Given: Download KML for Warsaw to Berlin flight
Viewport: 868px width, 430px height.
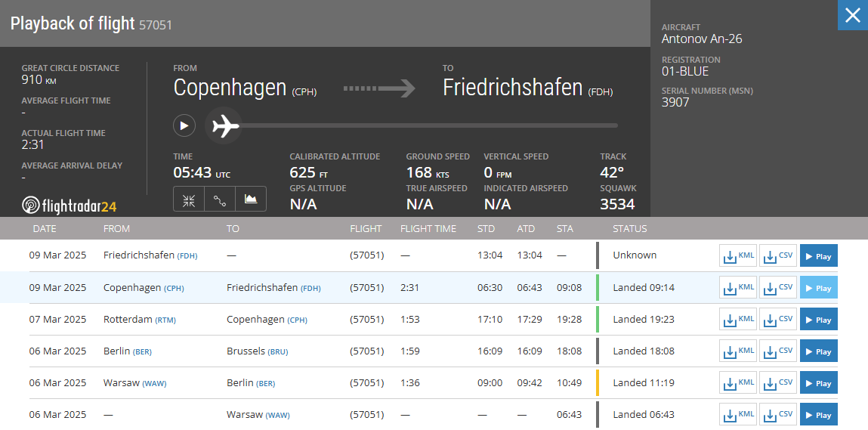Looking at the screenshot, I should pos(738,382).
